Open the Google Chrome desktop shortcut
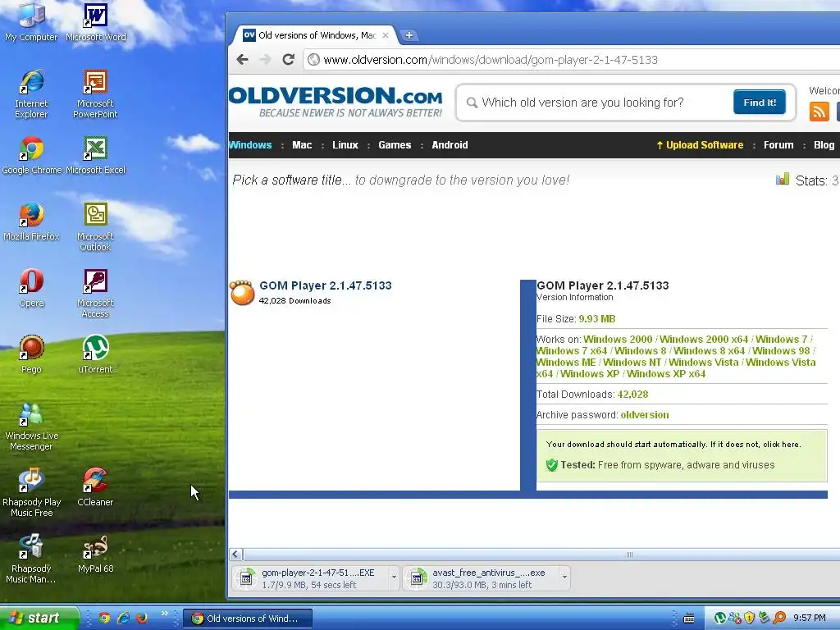This screenshot has width=840, height=630. [31, 155]
